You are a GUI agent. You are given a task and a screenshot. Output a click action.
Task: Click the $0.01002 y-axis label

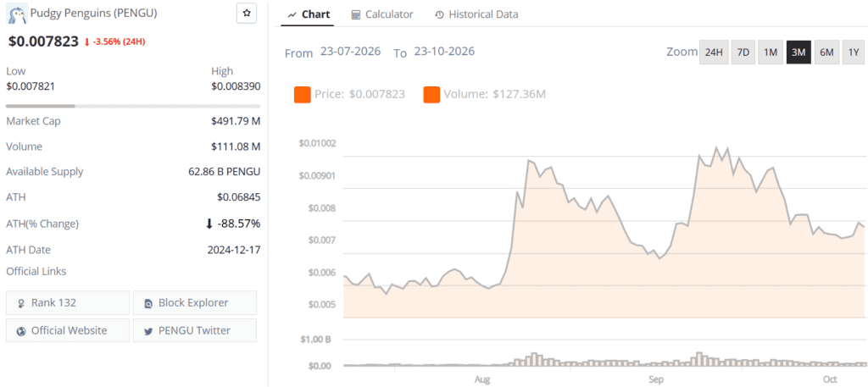coord(317,143)
